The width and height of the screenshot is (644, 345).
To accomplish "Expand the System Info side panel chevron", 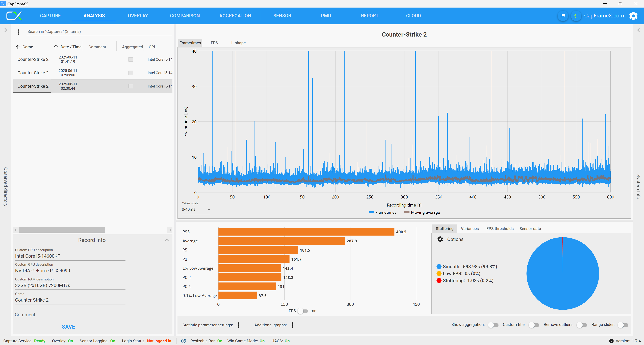I will click(638, 30).
